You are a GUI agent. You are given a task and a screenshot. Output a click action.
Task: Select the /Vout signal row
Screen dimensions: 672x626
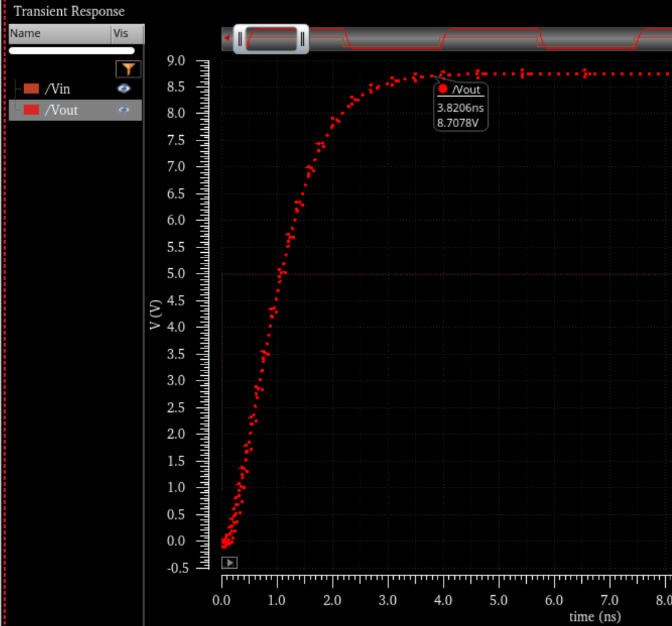click(62, 110)
